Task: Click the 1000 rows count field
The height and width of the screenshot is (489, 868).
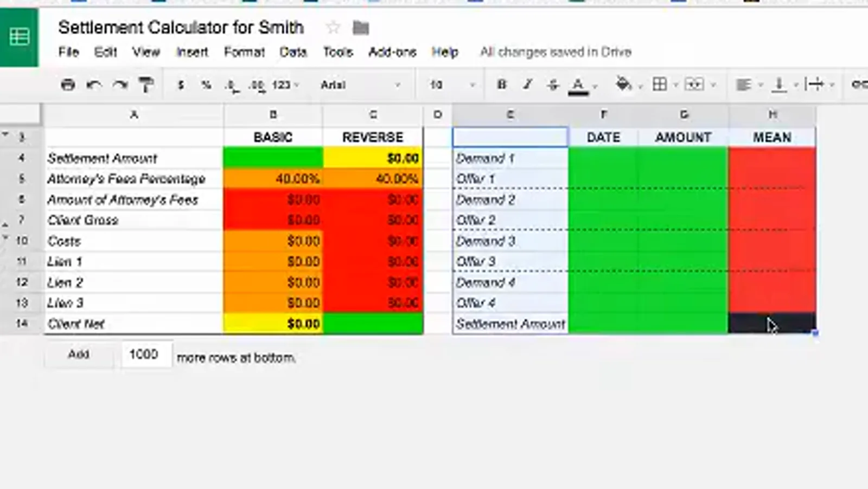Action: [x=145, y=355]
